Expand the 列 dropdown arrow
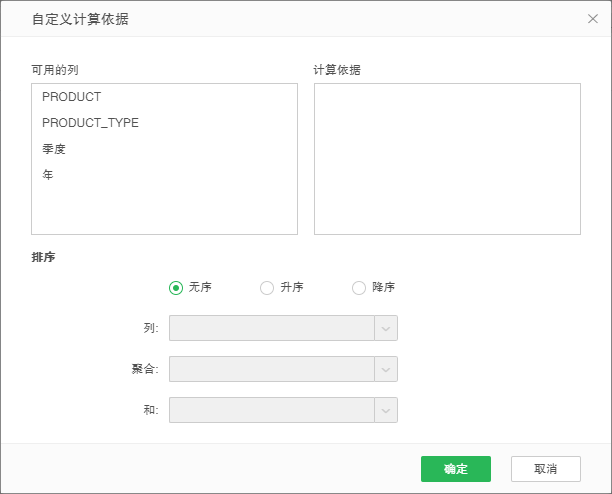612x494 pixels. coord(386,328)
